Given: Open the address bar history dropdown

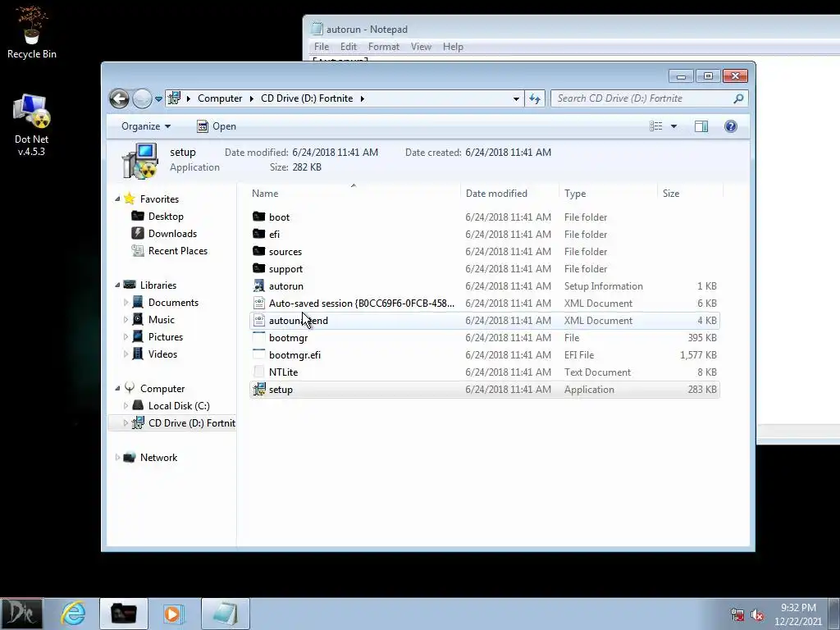Looking at the screenshot, I should 516,98.
